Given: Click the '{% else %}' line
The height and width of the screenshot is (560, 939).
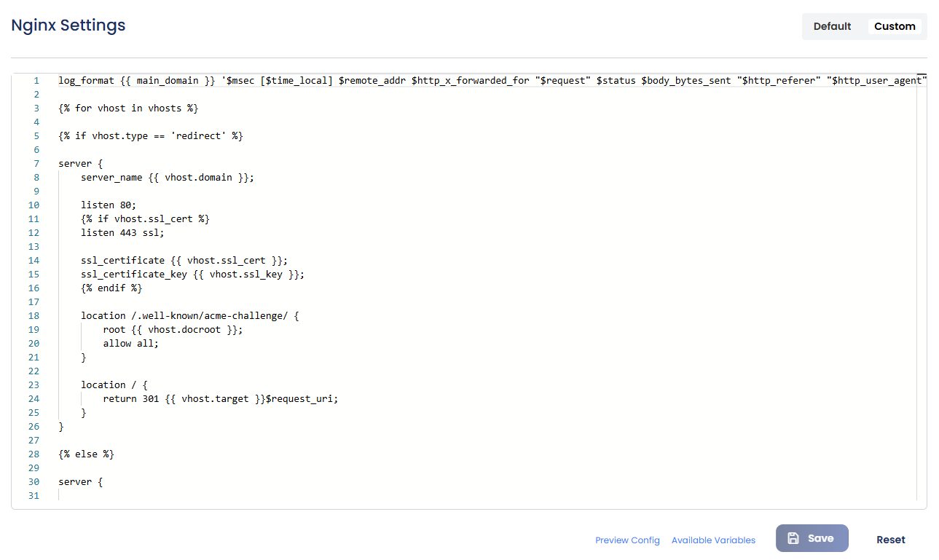Looking at the screenshot, I should [x=87, y=454].
